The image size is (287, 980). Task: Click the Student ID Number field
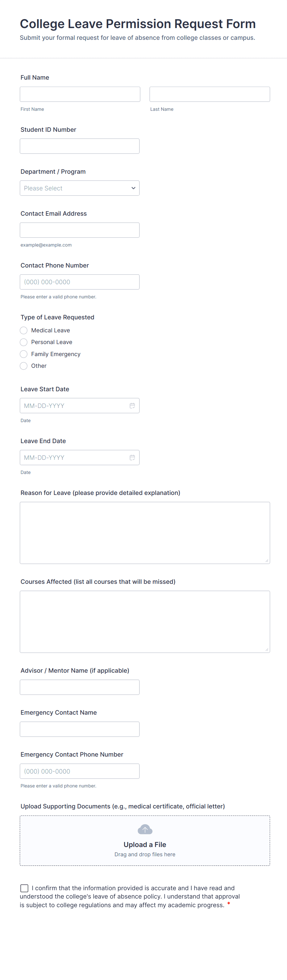(80, 146)
